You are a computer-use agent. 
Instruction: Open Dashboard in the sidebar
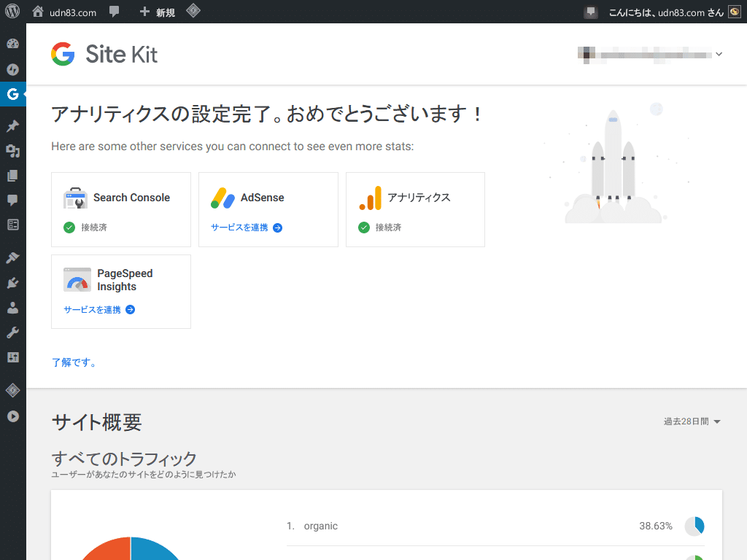(x=13, y=44)
